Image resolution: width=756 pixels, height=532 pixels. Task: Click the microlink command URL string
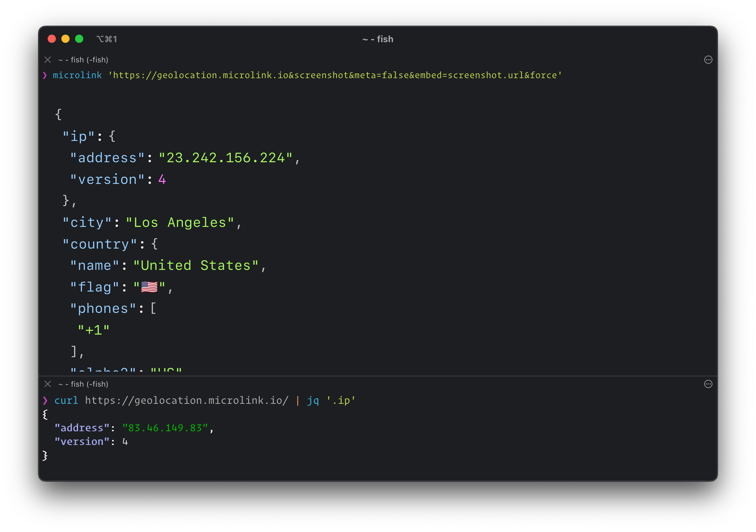(335, 75)
